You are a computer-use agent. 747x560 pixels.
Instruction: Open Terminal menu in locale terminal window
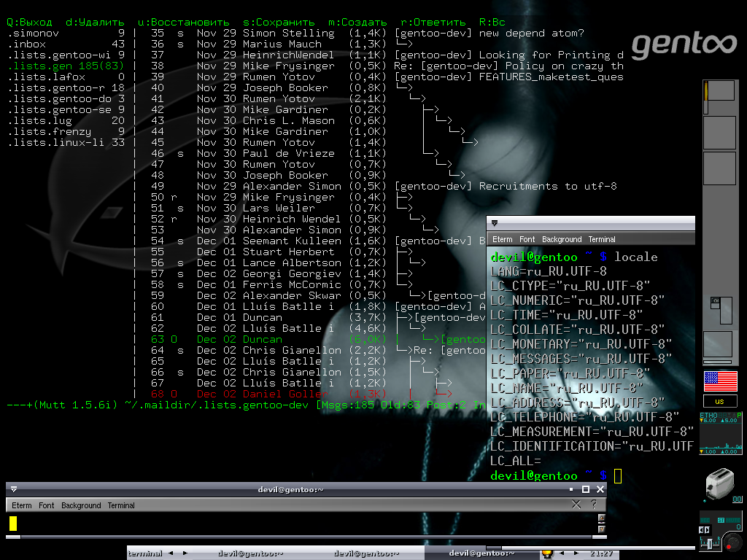pos(602,239)
